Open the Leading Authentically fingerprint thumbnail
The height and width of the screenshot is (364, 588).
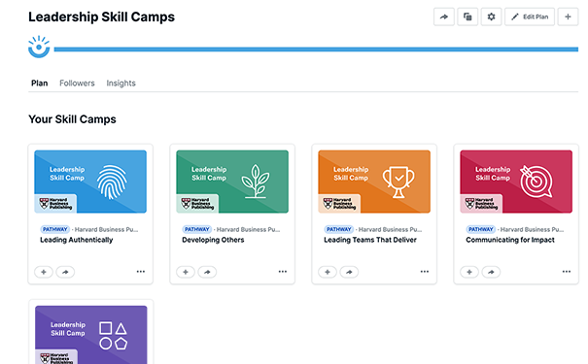pyautogui.click(x=90, y=182)
